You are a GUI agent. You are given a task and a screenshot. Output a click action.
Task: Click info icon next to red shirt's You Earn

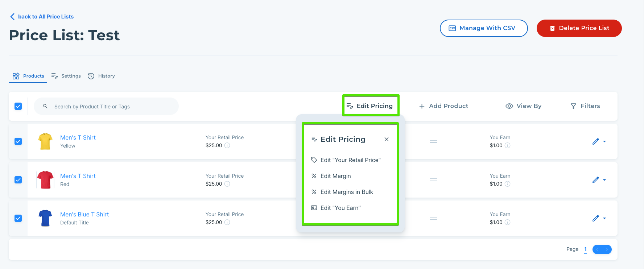508,184
